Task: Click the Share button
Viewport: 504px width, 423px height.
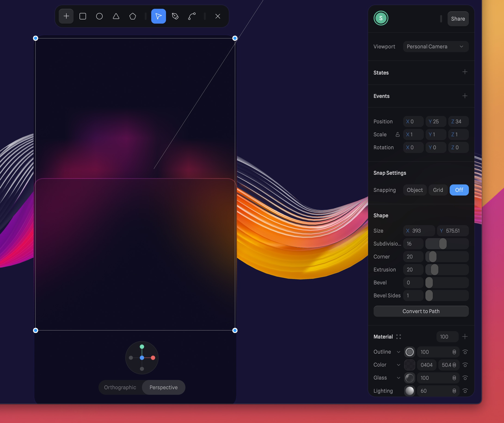Action: (x=458, y=19)
